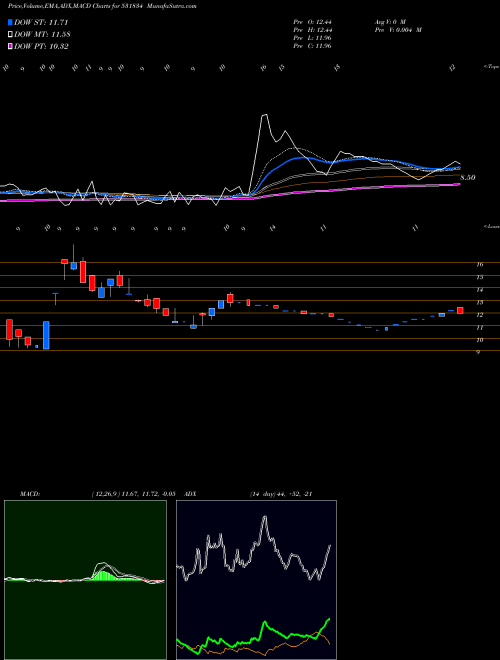The image size is (500, 660).
Task: Click the chart title mentioning MunafaSutra.com
Action: pos(102,6)
